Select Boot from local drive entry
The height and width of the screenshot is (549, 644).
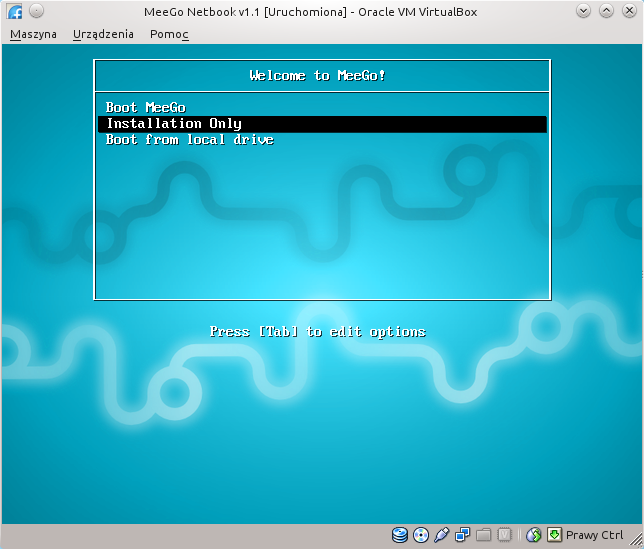click(x=322, y=140)
